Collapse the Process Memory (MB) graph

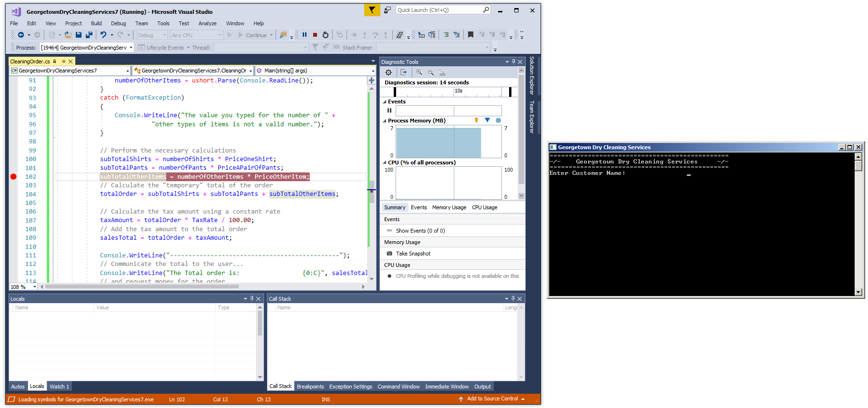pos(385,121)
